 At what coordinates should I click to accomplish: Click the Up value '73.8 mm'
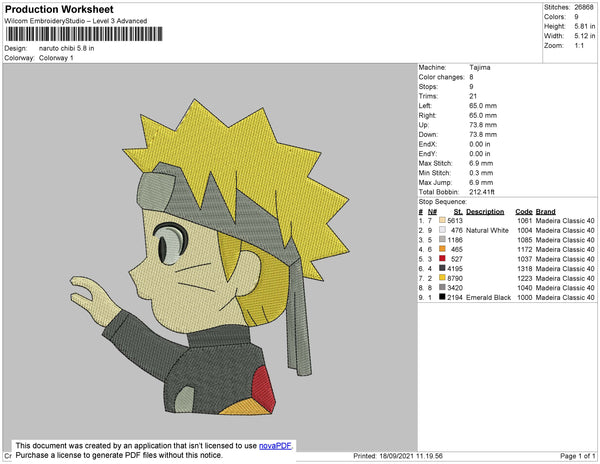click(x=483, y=125)
